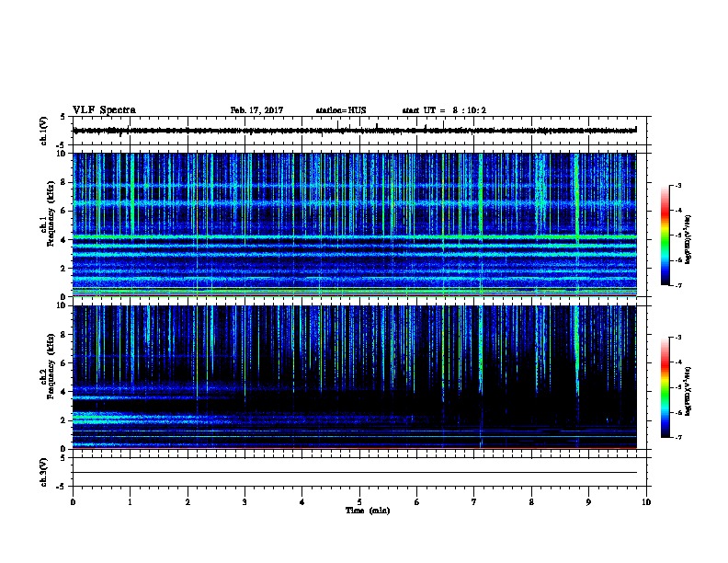The image size is (728, 563).
Task: Click the ch.1 spectrogram plot area
Action: 355,224
